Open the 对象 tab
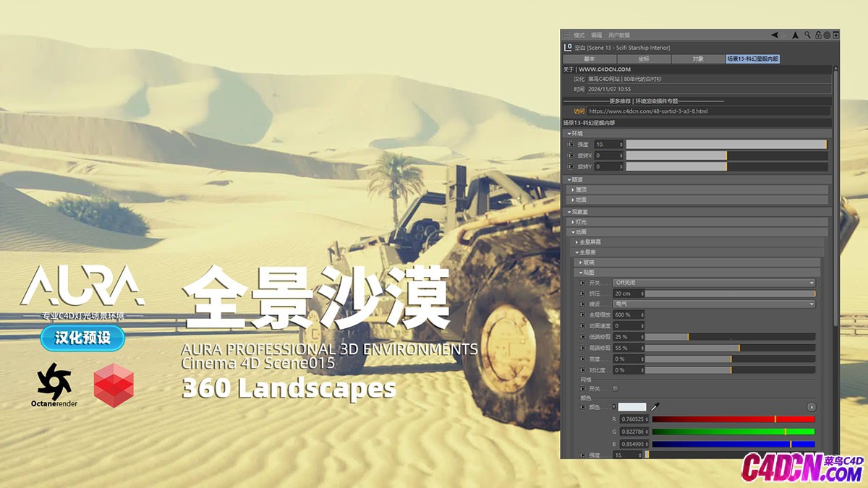The image size is (868, 488). click(698, 59)
